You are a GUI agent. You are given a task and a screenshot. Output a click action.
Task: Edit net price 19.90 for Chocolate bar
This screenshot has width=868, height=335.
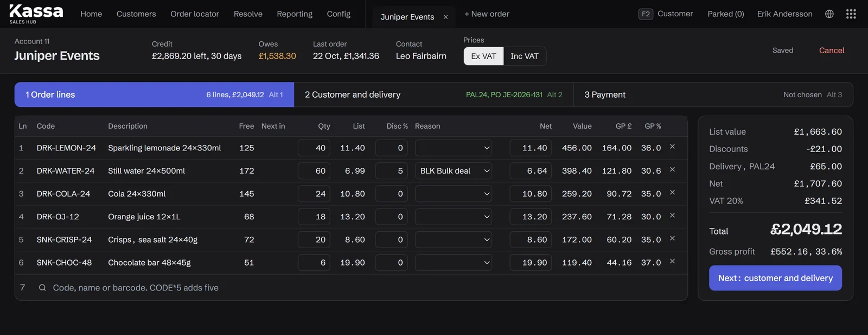[531, 262]
